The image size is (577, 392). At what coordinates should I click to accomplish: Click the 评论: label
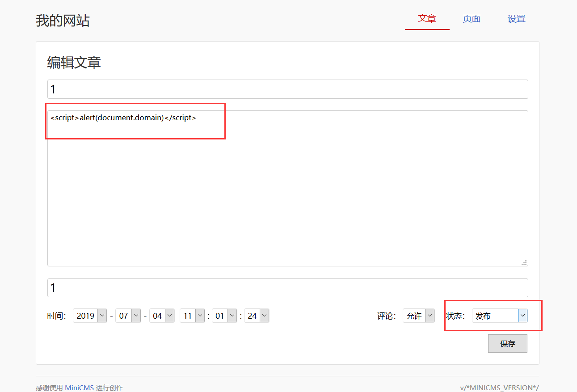pos(387,316)
